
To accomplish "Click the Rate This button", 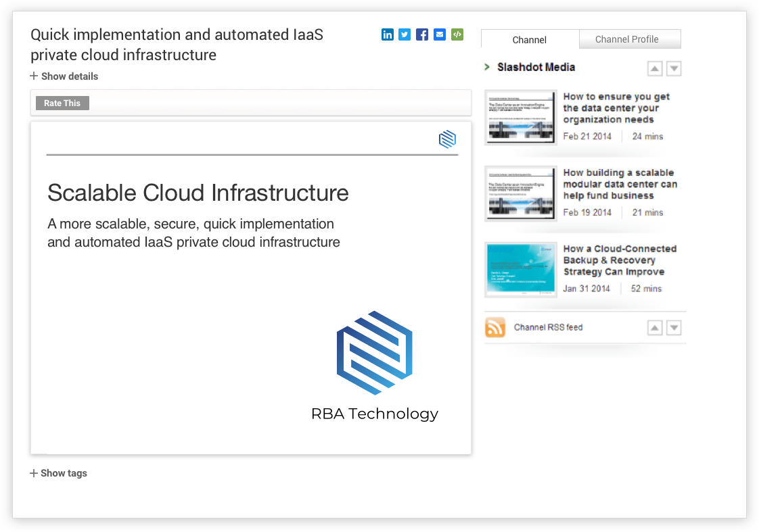I will coord(62,103).
